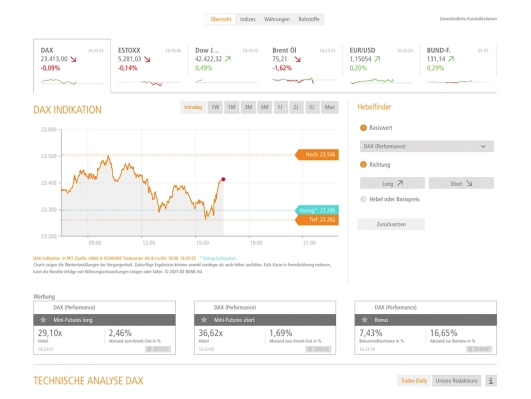Click the Richtung step 2 orange icon
The height and width of the screenshot is (399, 531).
[x=363, y=165]
